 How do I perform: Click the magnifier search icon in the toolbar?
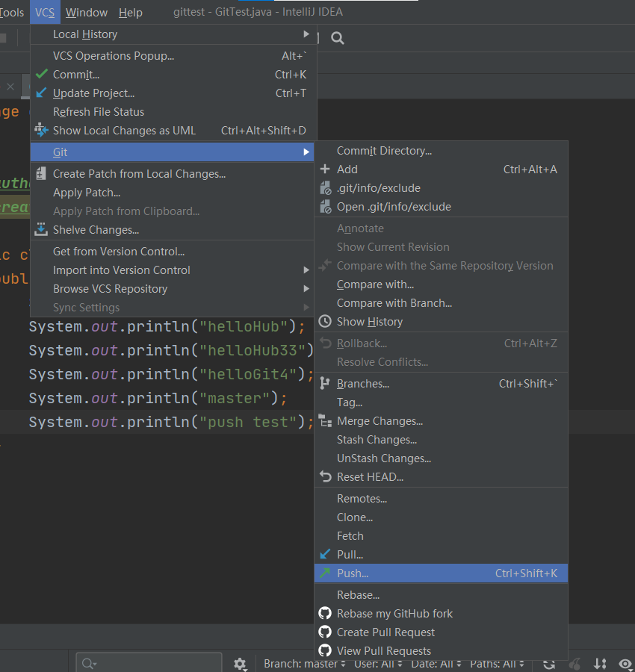coord(338,38)
